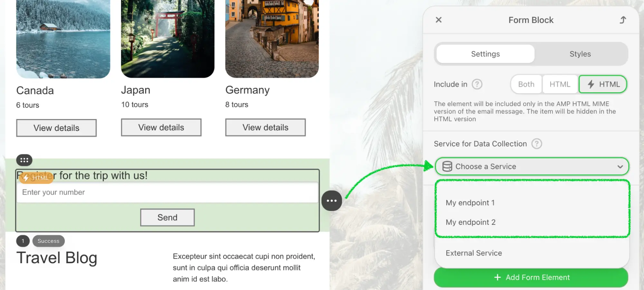Choose My endpoint 2 from the list
This screenshot has width=644, height=290.
click(x=470, y=222)
